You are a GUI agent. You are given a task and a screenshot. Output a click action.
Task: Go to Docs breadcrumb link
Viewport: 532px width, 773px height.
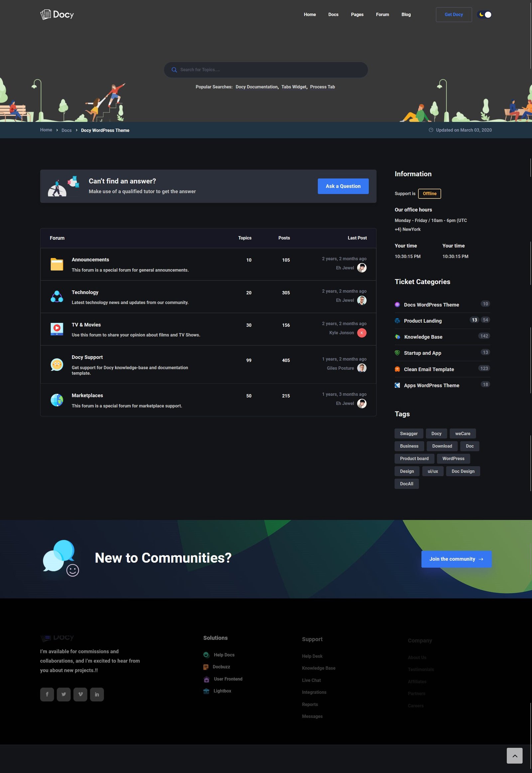click(x=66, y=130)
